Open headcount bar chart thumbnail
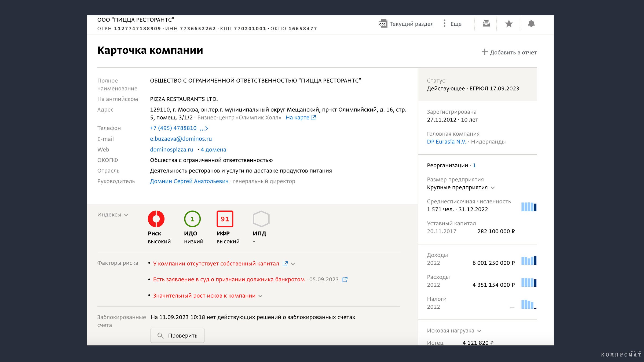The width and height of the screenshot is (644, 362). pos(529,207)
